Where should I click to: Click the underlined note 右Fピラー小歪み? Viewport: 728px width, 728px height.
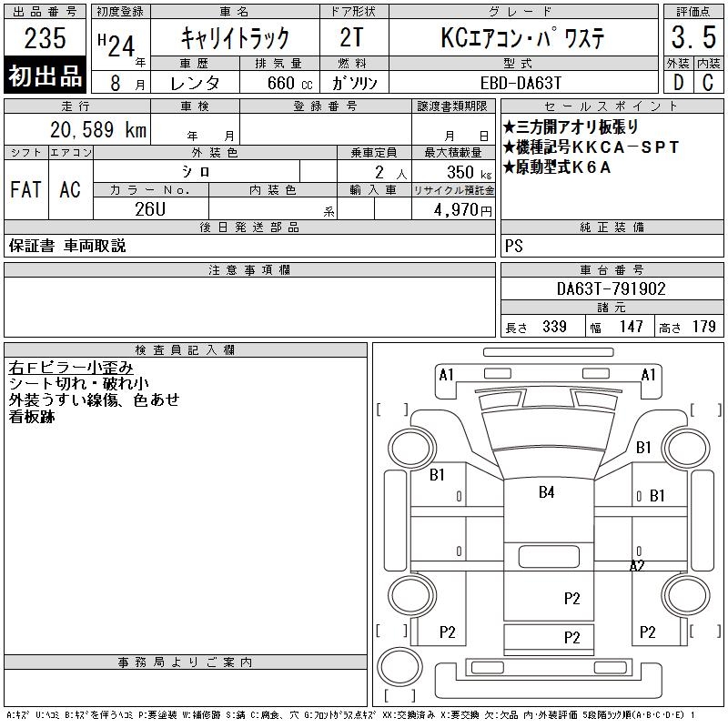pyautogui.click(x=71, y=368)
